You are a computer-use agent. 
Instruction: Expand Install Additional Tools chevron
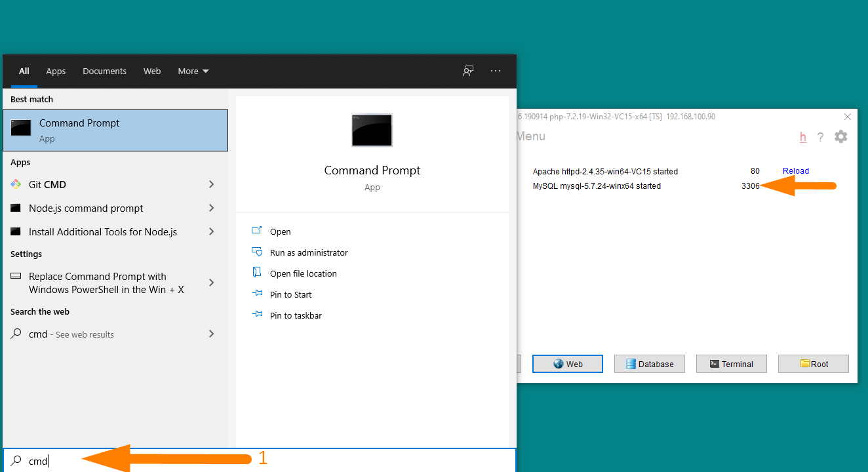pos(211,232)
